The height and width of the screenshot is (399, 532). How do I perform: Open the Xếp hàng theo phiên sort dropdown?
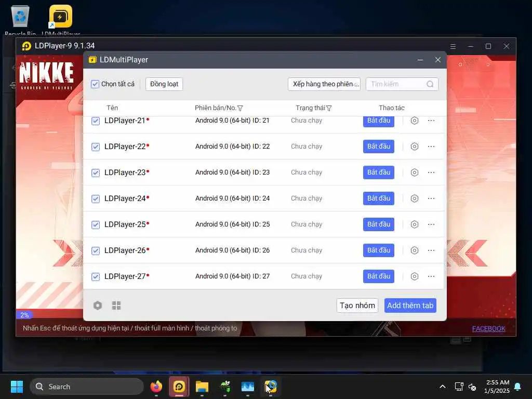pos(324,84)
